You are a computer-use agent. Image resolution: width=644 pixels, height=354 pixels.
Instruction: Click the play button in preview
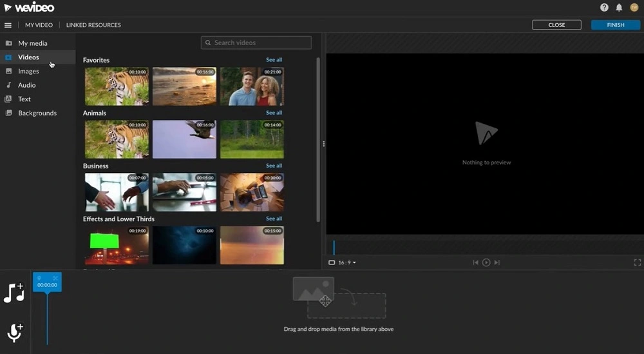(486, 262)
